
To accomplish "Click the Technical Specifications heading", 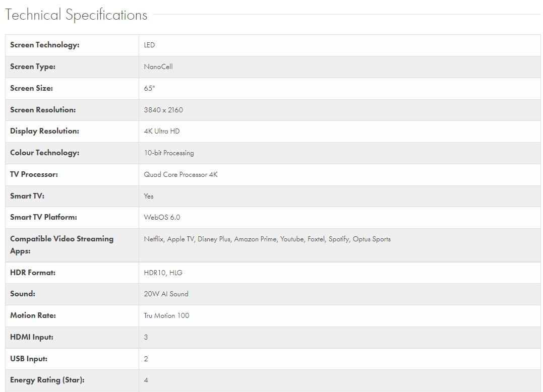I will coord(76,15).
